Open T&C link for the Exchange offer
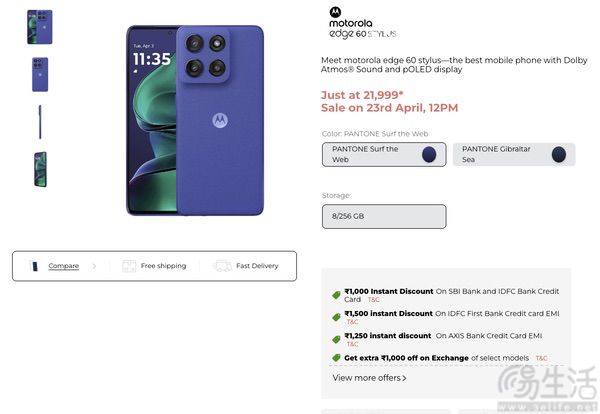Image resolution: width=600 pixels, height=414 pixels. 541,358
